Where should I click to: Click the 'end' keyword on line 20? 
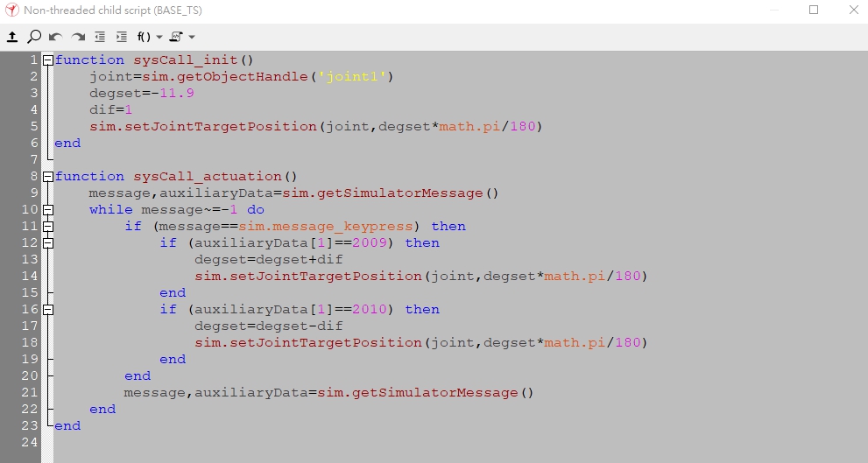pos(138,375)
